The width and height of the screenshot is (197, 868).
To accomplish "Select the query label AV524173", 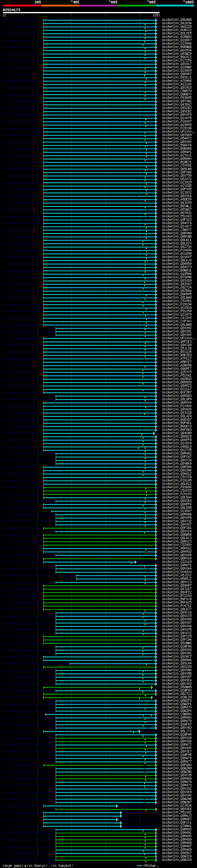I will pos(11,10).
